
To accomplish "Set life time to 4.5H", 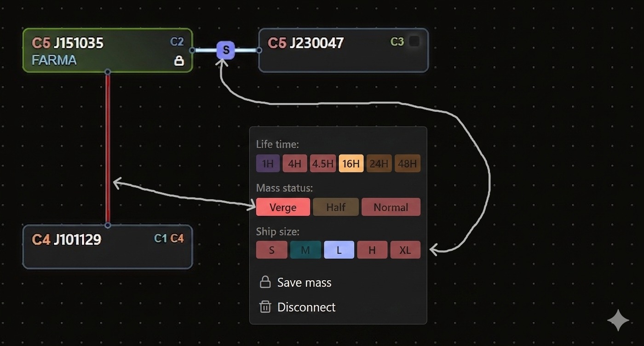I will click(x=323, y=163).
